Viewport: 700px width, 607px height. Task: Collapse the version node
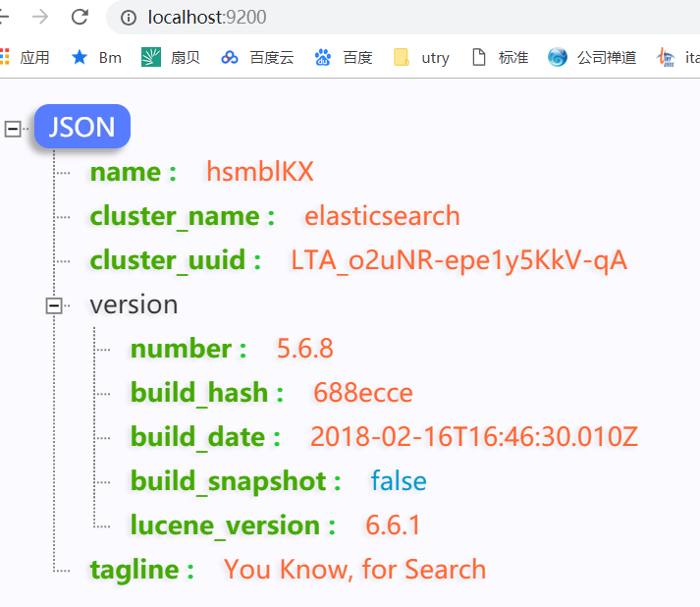click(x=54, y=306)
